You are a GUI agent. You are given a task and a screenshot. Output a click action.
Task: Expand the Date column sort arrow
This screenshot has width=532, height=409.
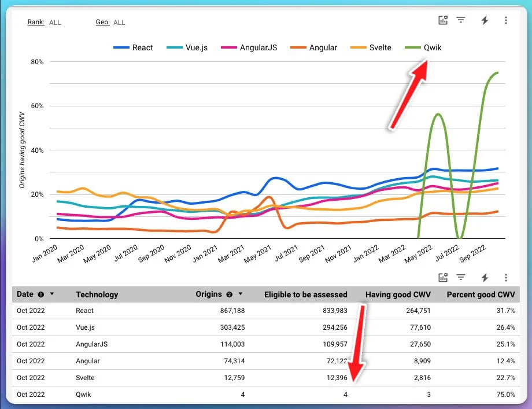pyautogui.click(x=52, y=294)
